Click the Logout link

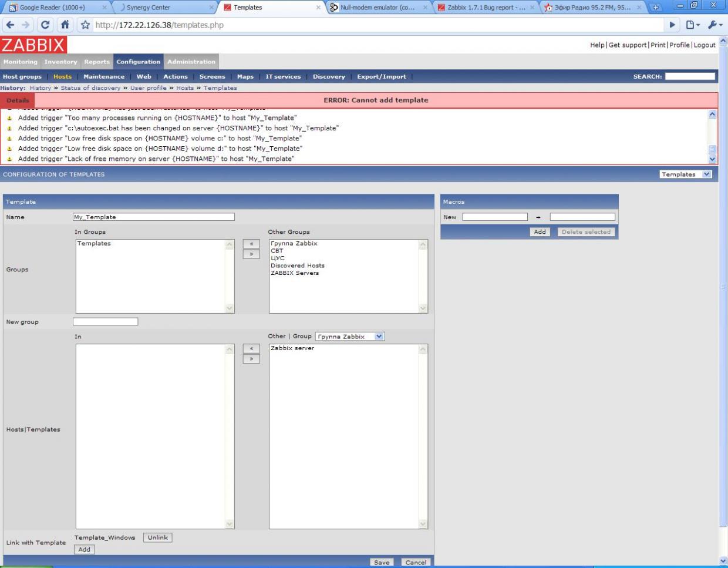pos(705,45)
